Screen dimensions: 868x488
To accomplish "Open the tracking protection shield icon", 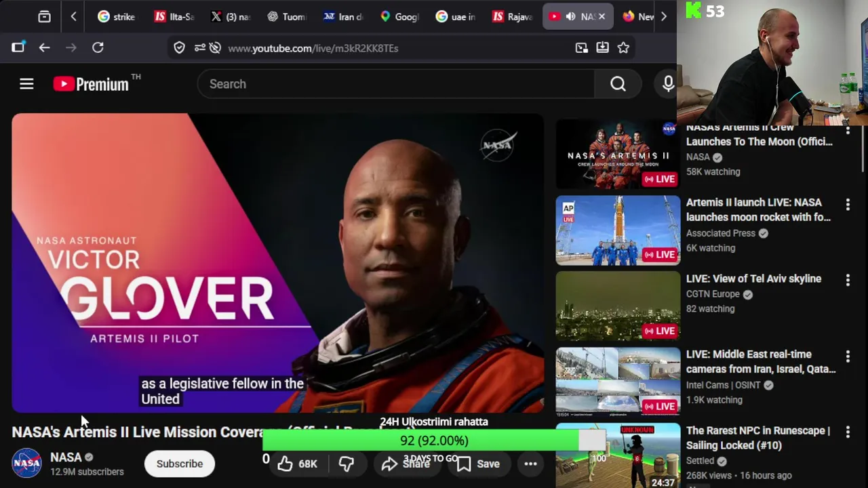I will pyautogui.click(x=179, y=47).
